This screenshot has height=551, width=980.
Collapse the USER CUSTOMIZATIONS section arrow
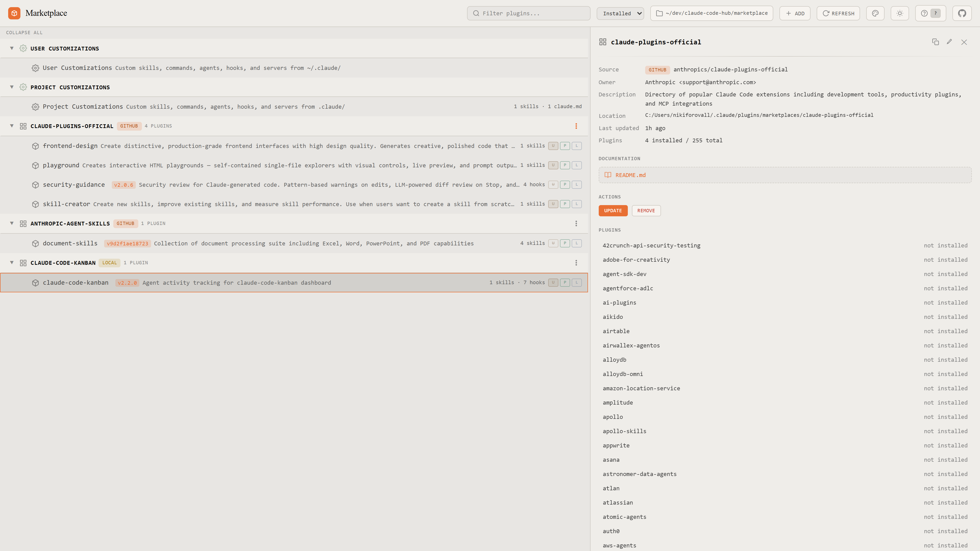12,48
